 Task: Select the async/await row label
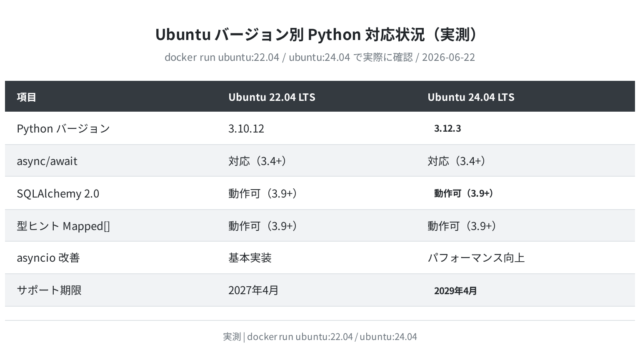pyautogui.click(x=47, y=161)
